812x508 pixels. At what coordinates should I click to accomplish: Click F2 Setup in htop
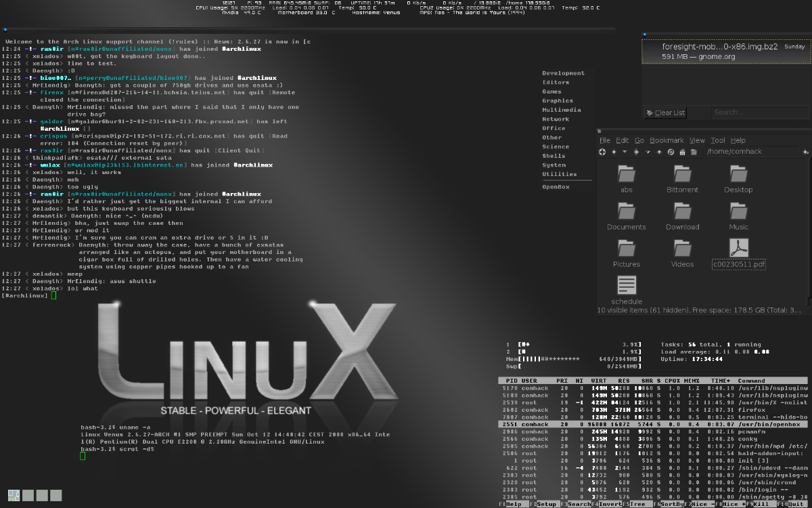tap(544, 504)
